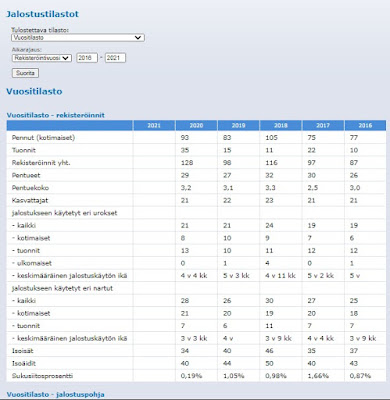Screen dimensions: 390x400
Task: Click Pennut value 93 for 2020
Action: tap(185, 138)
